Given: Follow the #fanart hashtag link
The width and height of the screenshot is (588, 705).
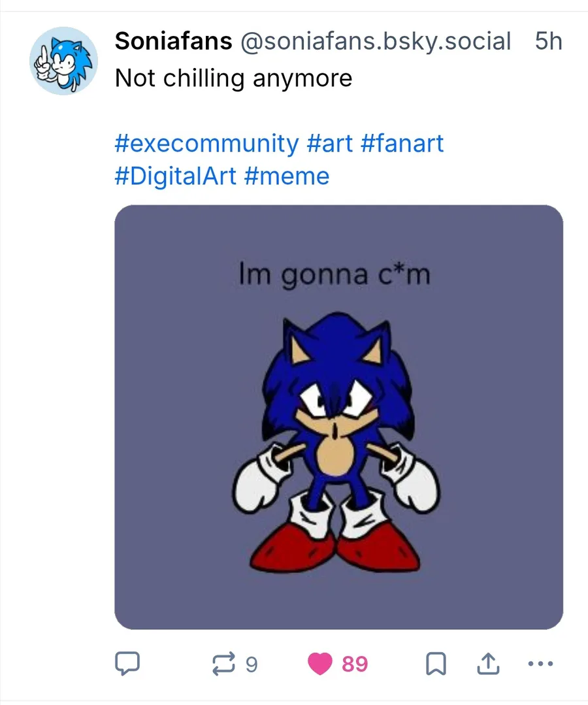Looking at the screenshot, I should 401,142.
